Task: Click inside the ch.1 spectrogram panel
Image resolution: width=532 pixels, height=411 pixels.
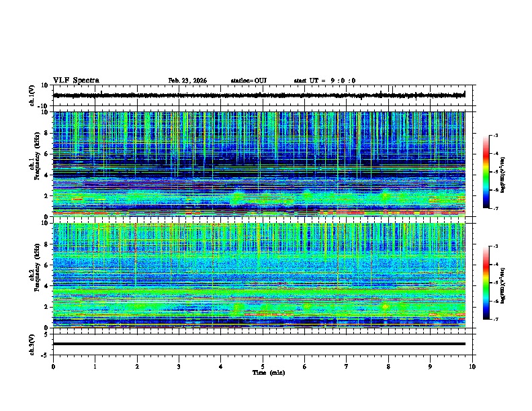Action: [x=259, y=164]
